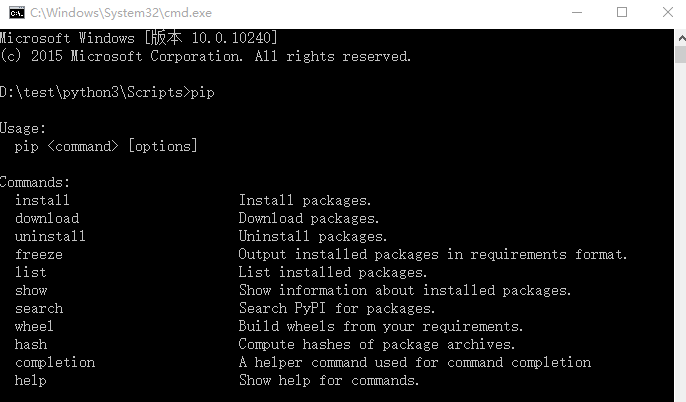Click the 'Usage:' heading text
Viewport: 686px width, 402px height.
24,128
